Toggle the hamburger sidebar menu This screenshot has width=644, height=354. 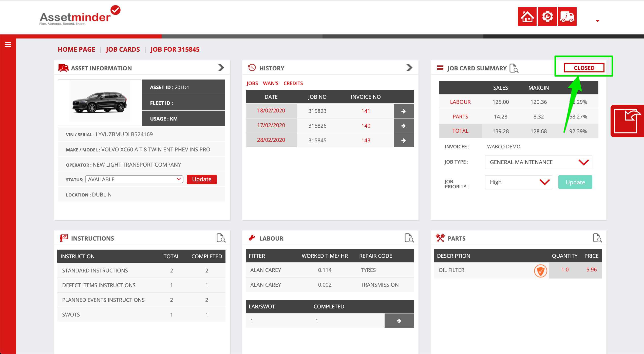[8, 45]
